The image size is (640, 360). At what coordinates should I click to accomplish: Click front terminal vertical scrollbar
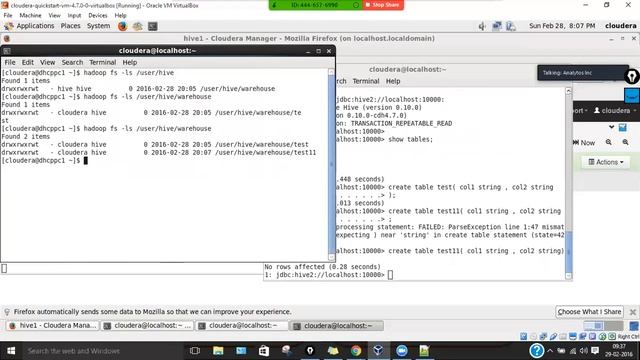tap(331, 165)
